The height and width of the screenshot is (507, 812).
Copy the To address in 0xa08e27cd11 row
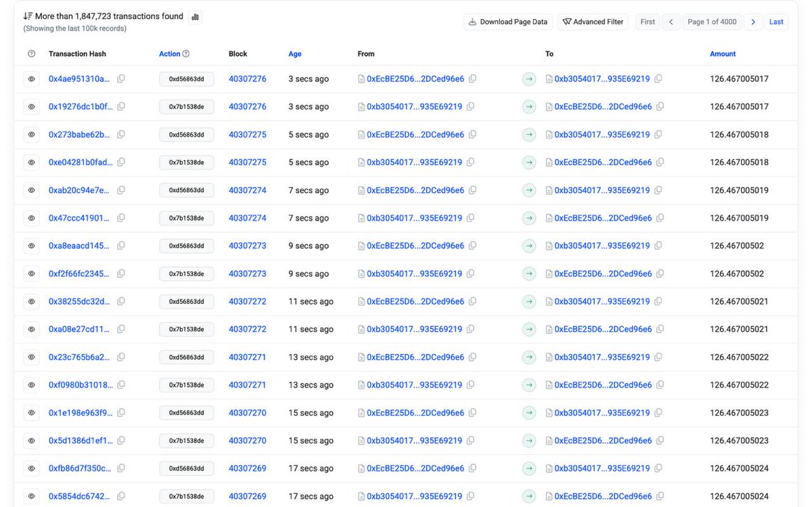(660, 329)
